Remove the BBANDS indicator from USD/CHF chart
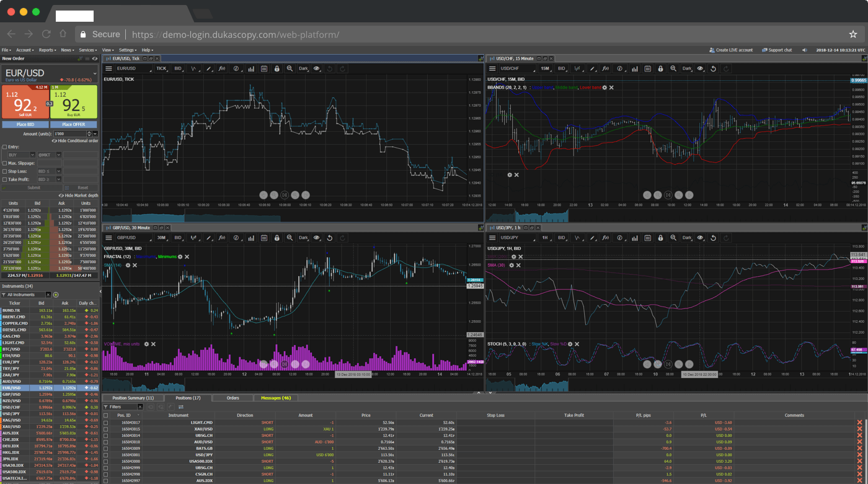The width and height of the screenshot is (868, 484). (x=611, y=87)
